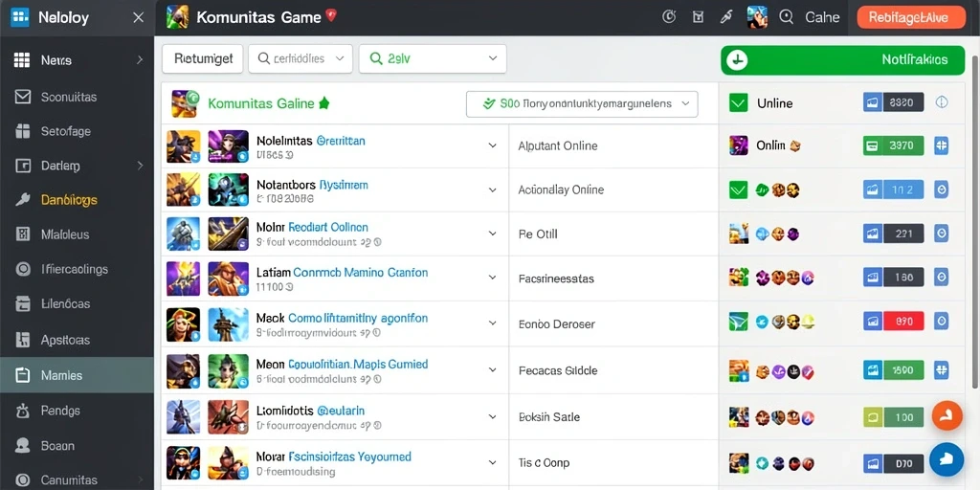
Task: Open the News grid icon in sidebar
Action: (22, 60)
